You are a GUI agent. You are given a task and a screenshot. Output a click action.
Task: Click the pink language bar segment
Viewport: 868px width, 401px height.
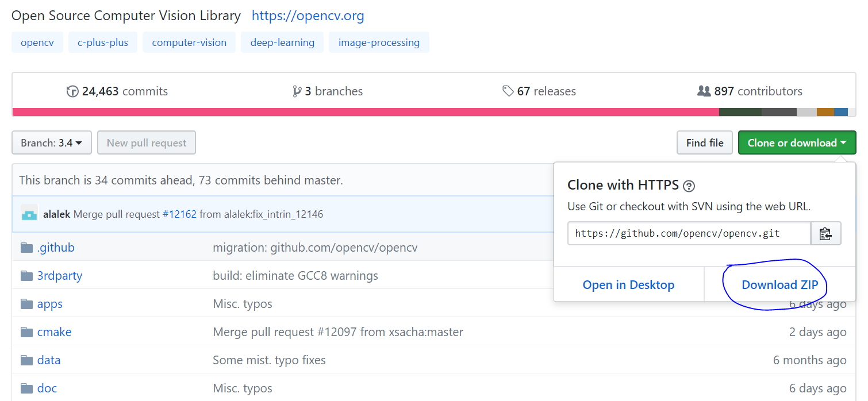(x=366, y=112)
